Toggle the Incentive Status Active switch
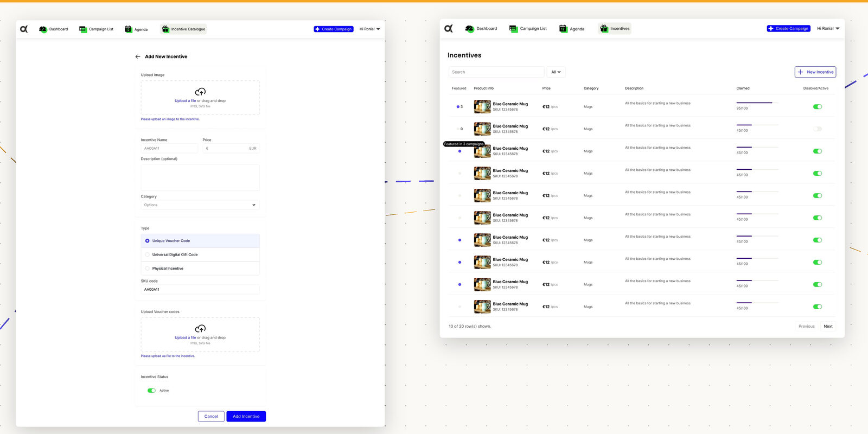The height and width of the screenshot is (434, 868). pyautogui.click(x=152, y=391)
